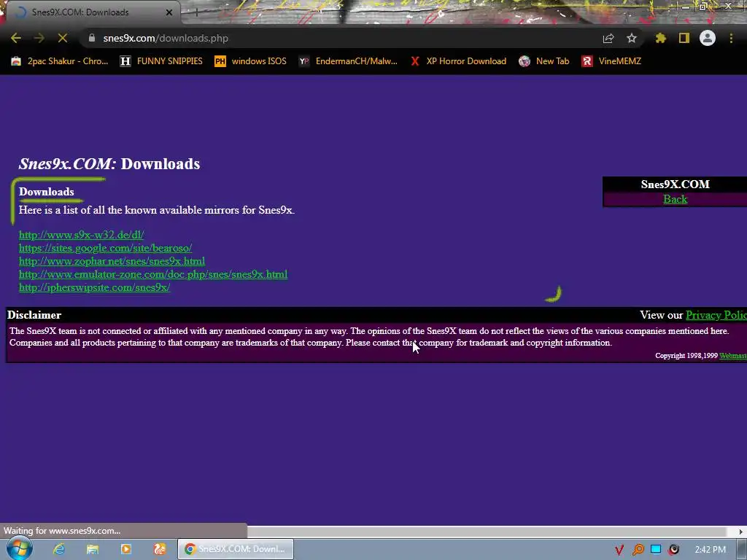Follow the sites.google.com bearoso mirror link
The image size is (747, 560).
(x=105, y=248)
